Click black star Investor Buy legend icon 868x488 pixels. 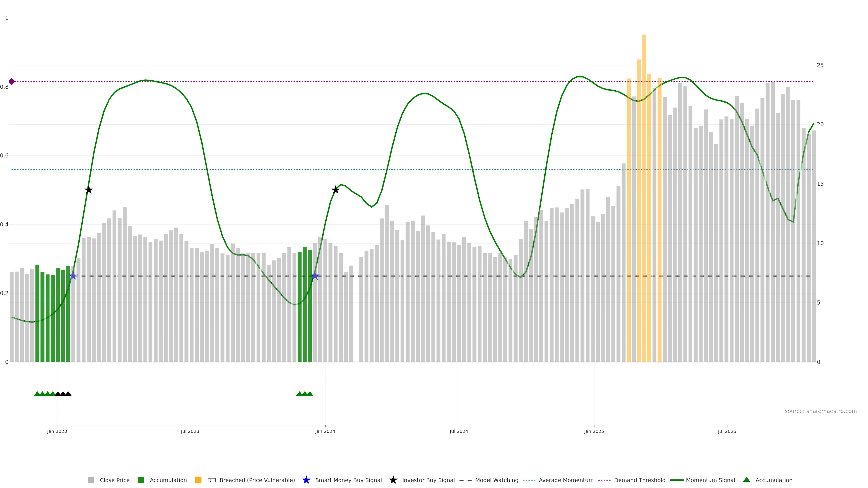pyautogui.click(x=393, y=480)
